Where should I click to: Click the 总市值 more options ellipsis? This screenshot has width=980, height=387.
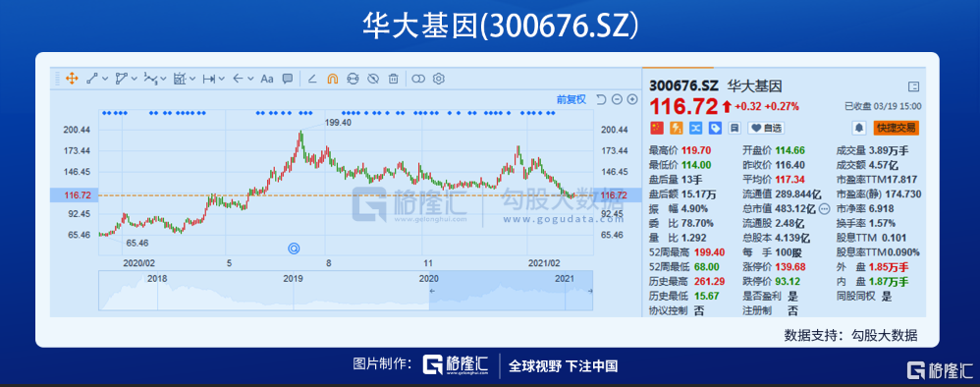(x=824, y=208)
